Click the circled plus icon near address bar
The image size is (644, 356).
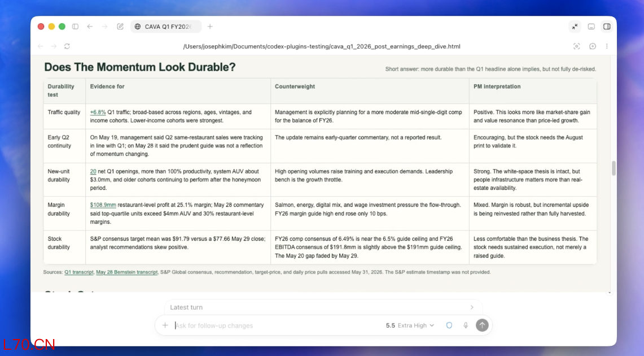(592, 46)
